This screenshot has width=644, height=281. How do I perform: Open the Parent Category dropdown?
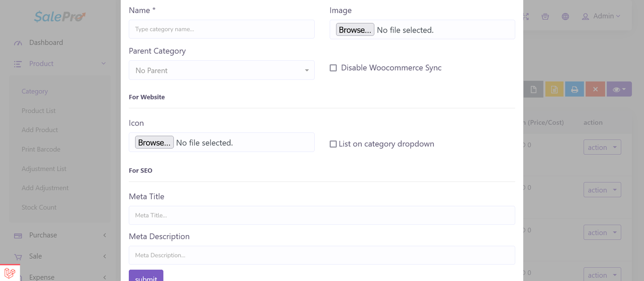click(x=221, y=70)
